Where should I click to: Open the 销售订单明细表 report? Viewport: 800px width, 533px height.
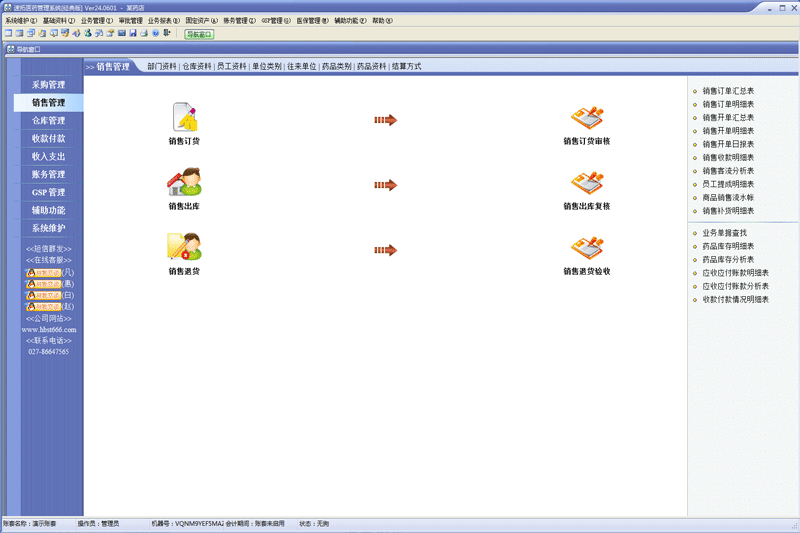(728, 105)
